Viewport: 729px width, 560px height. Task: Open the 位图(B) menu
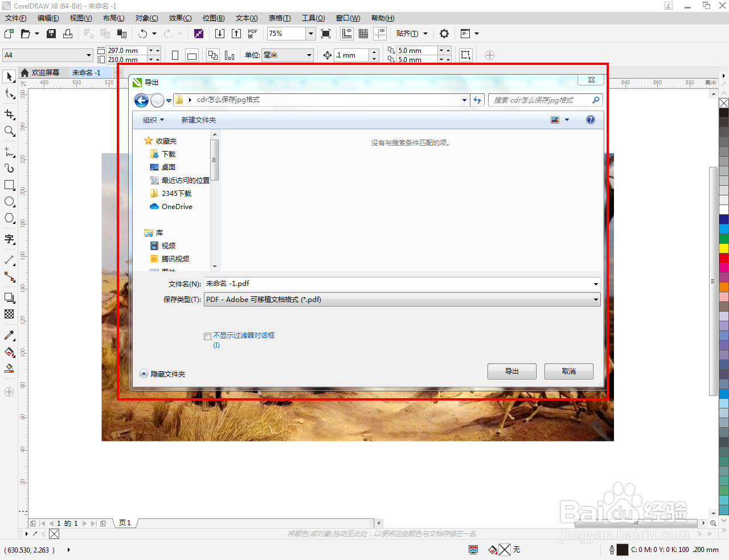[214, 18]
